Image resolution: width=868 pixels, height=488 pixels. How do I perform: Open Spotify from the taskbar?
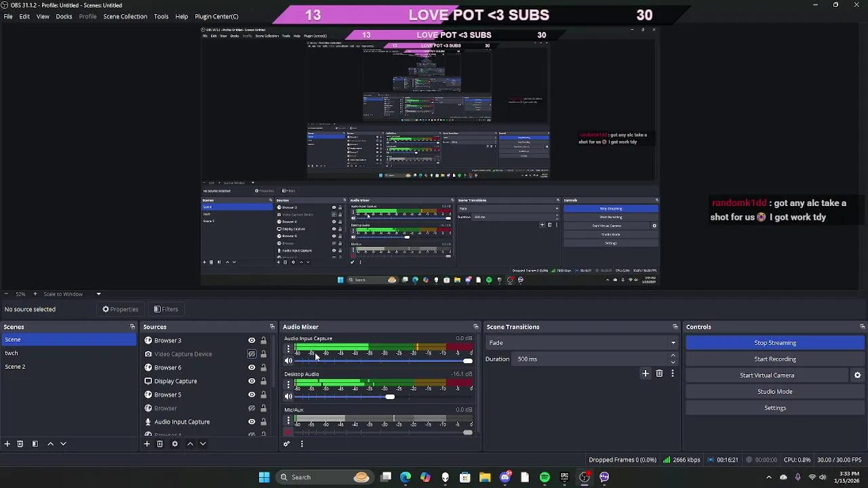(545, 477)
